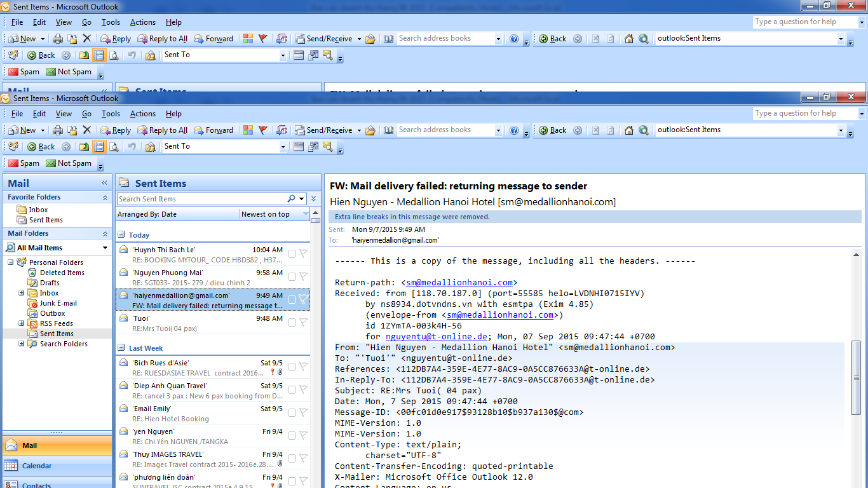This screenshot has width=868, height=488.
Task: Expand the RSS Feeds folder
Action: click(x=22, y=323)
